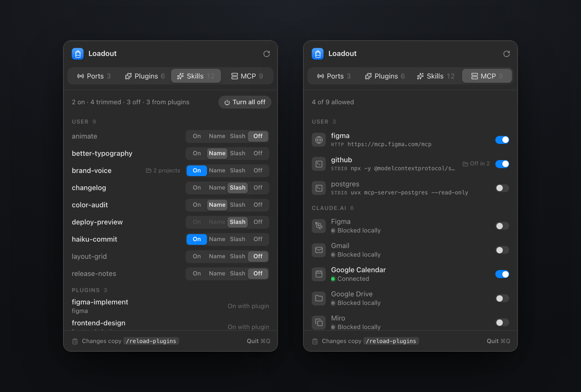
Task: Click the terminal icon beside postgres server
Action: (x=319, y=188)
